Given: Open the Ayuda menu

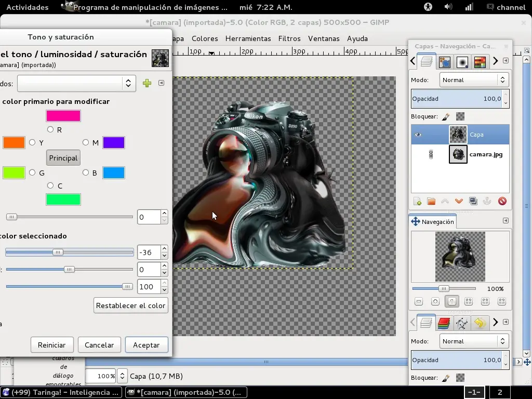Looking at the screenshot, I should pyautogui.click(x=357, y=38).
